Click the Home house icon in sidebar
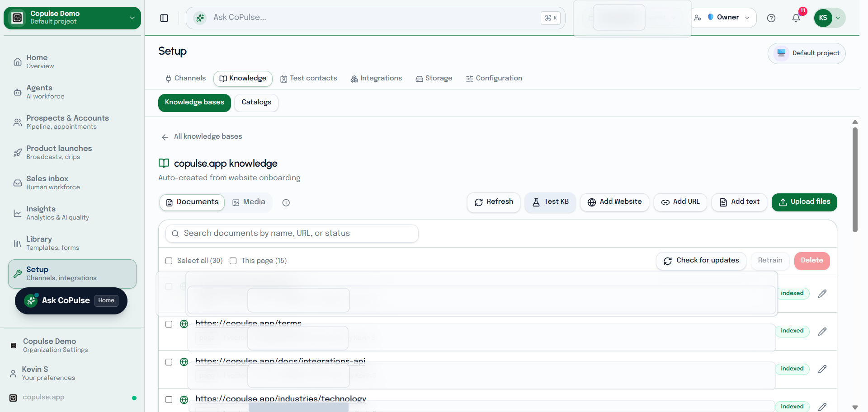Screen dimensions: 868x412 pos(17,62)
